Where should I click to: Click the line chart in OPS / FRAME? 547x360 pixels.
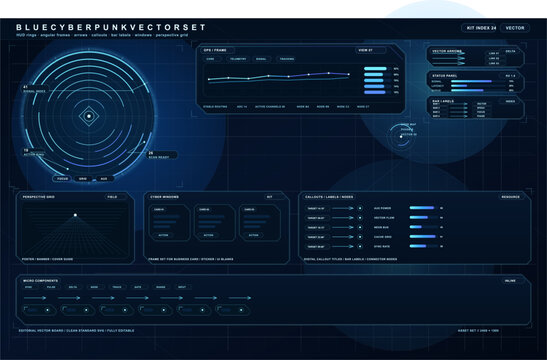pyautogui.click(x=279, y=79)
